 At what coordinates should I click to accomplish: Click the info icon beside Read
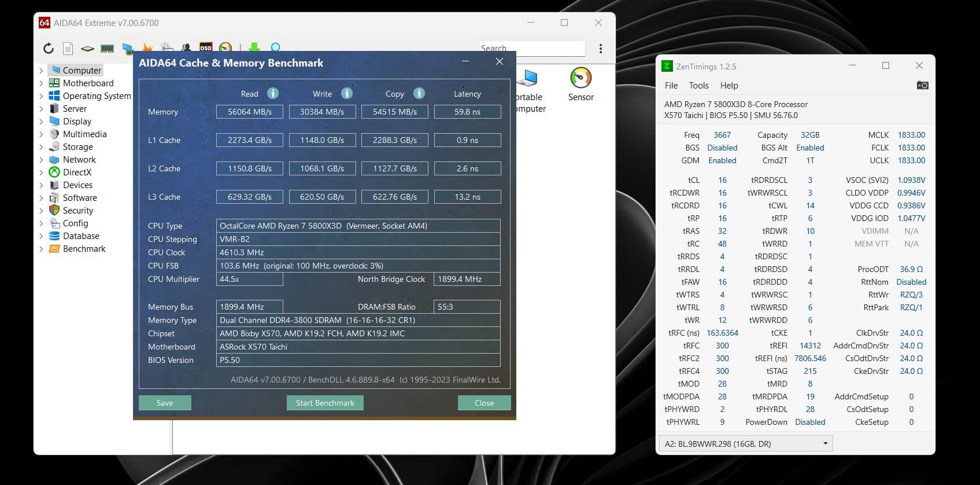click(273, 93)
